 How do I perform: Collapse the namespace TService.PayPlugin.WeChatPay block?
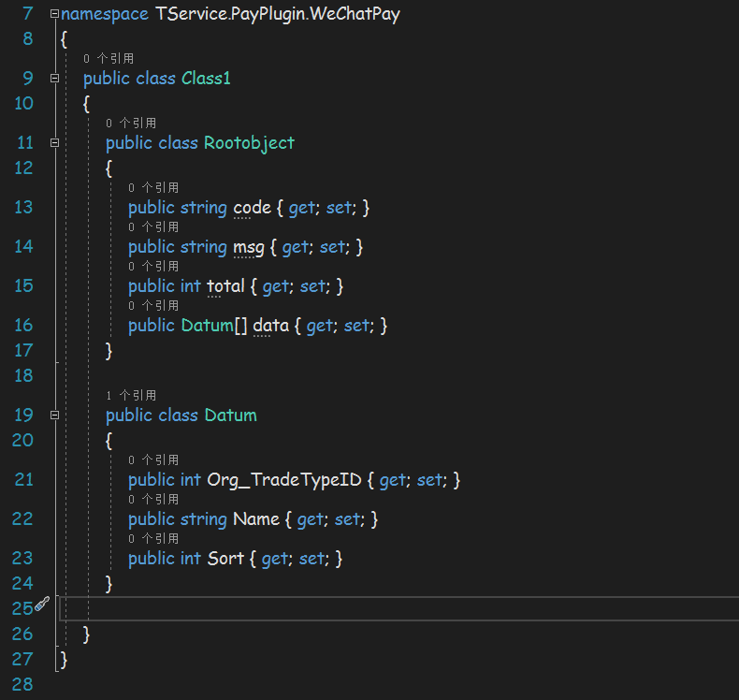tap(54, 14)
